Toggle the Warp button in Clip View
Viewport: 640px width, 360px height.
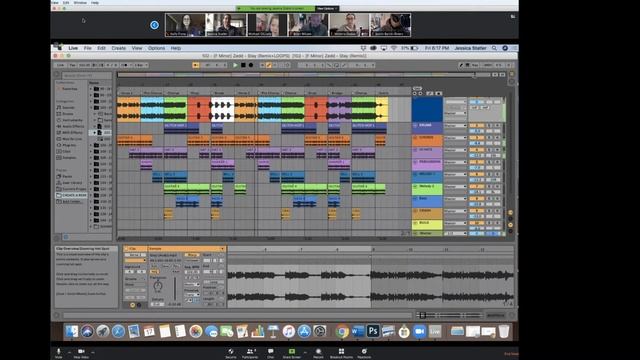(x=191, y=255)
